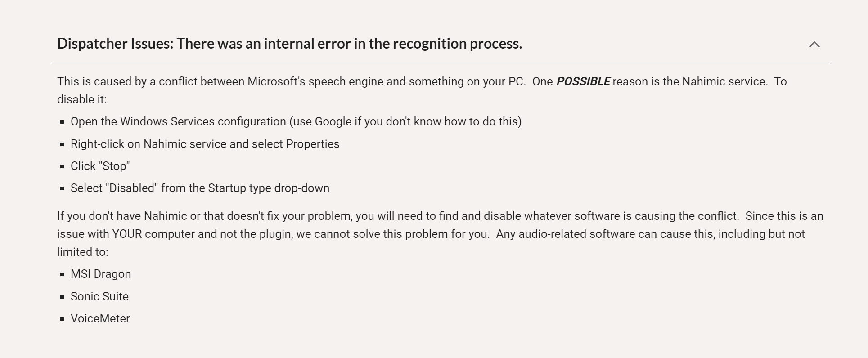
Task: Click the square bullet beside VoiceMeter
Action: point(62,319)
